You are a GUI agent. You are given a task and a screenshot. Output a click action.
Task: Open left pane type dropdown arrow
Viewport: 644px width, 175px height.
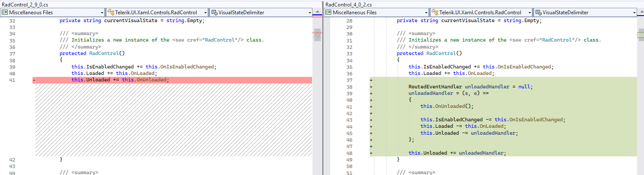[x=206, y=13]
